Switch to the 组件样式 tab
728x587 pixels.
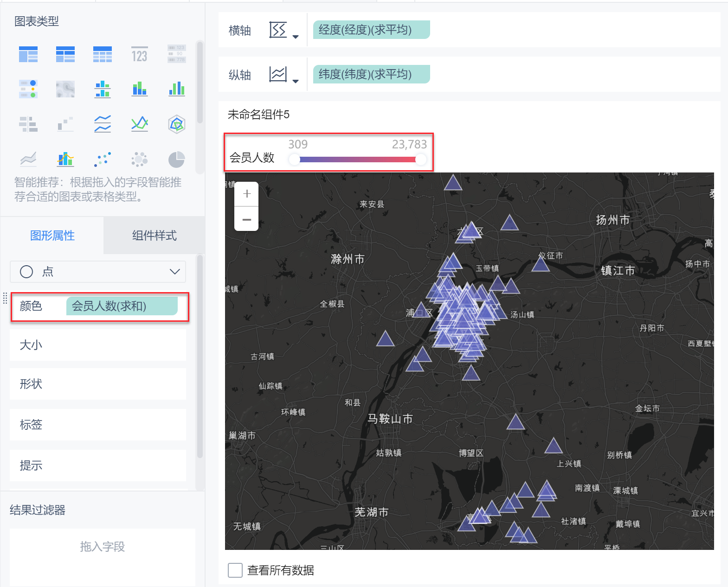coord(155,236)
